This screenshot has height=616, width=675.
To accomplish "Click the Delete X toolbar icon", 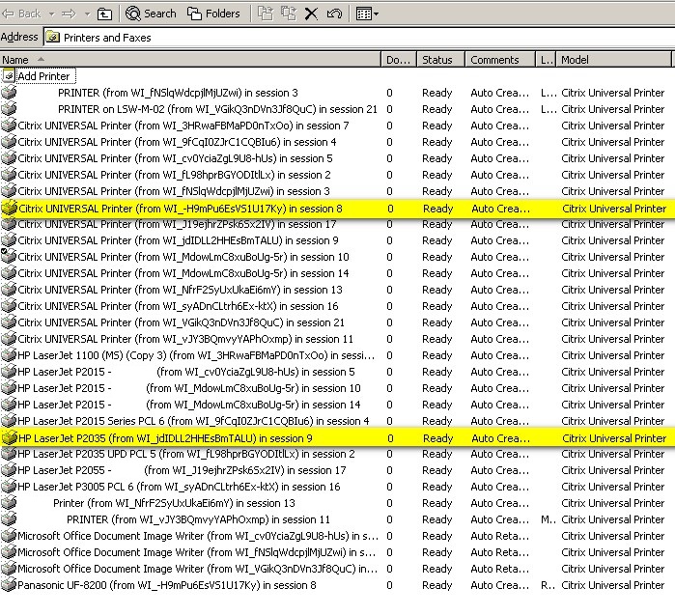I will click(311, 14).
